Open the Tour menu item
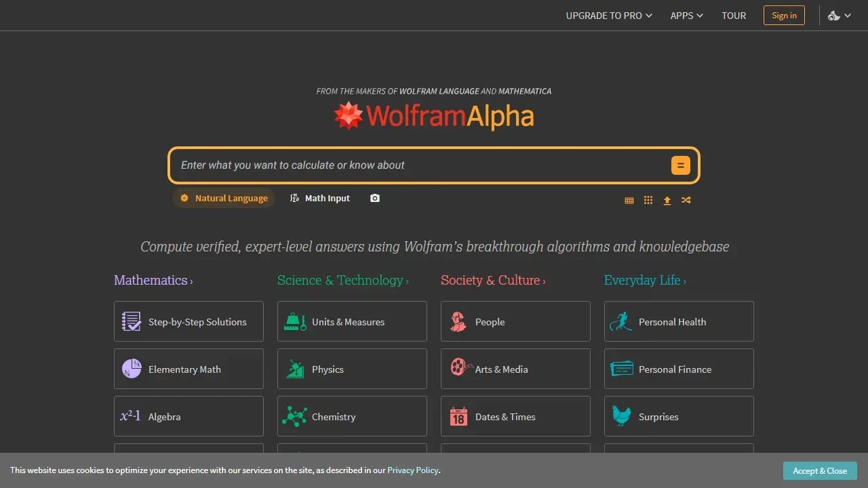868x488 pixels. [x=734, y=16]
